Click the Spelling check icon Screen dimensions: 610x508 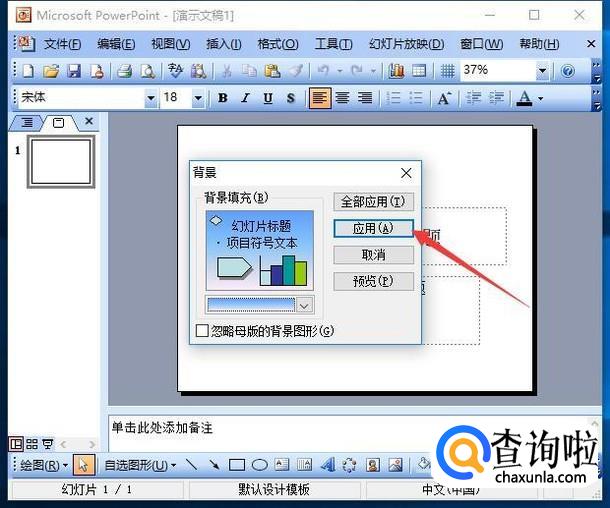tap(175, 71)
